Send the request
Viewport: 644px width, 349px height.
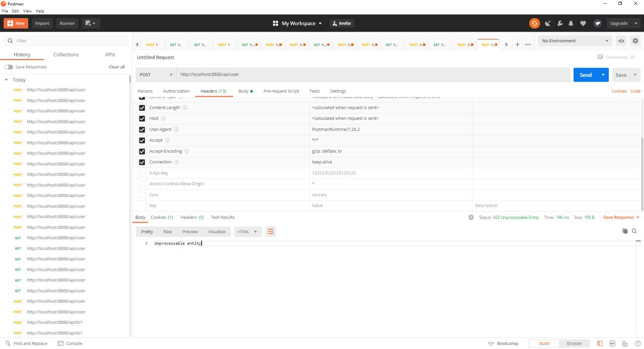586,75
